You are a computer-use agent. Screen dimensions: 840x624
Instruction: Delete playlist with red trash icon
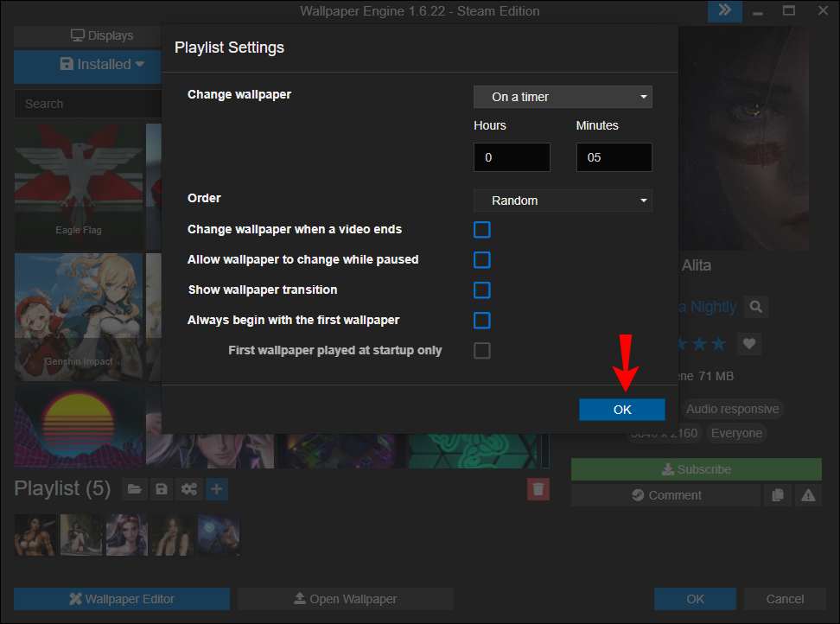point(538,489)
